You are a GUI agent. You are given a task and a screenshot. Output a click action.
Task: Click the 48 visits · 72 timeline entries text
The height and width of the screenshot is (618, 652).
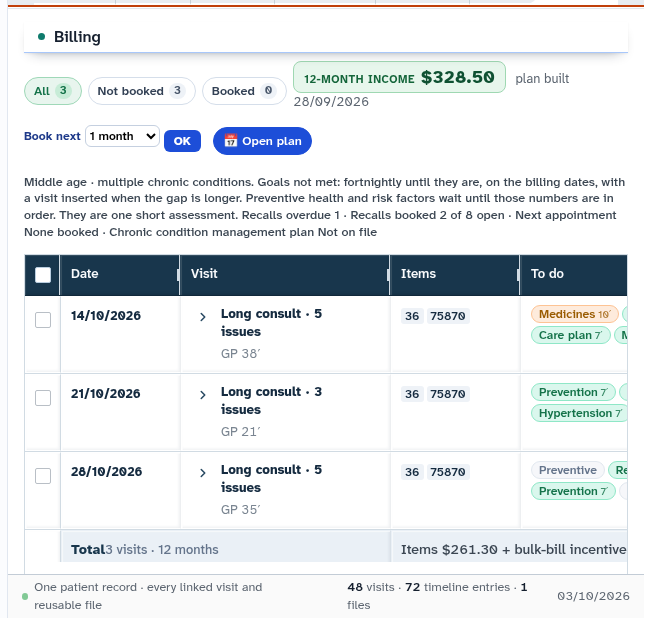pos(437,596)
